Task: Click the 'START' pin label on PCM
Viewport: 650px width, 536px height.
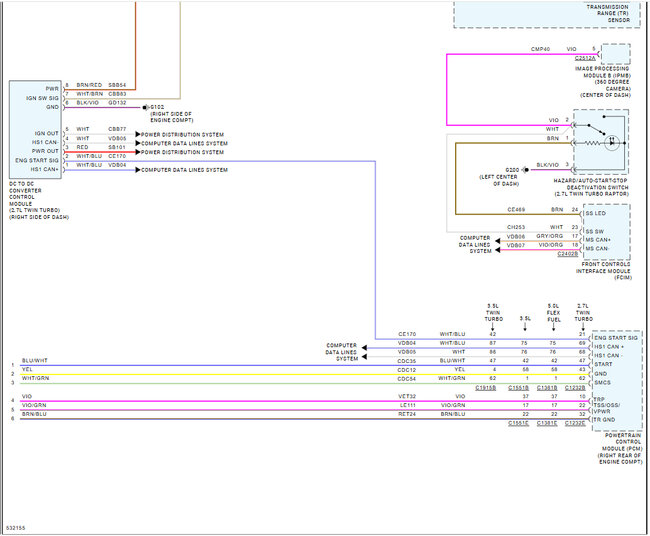Action: [603, 364]
